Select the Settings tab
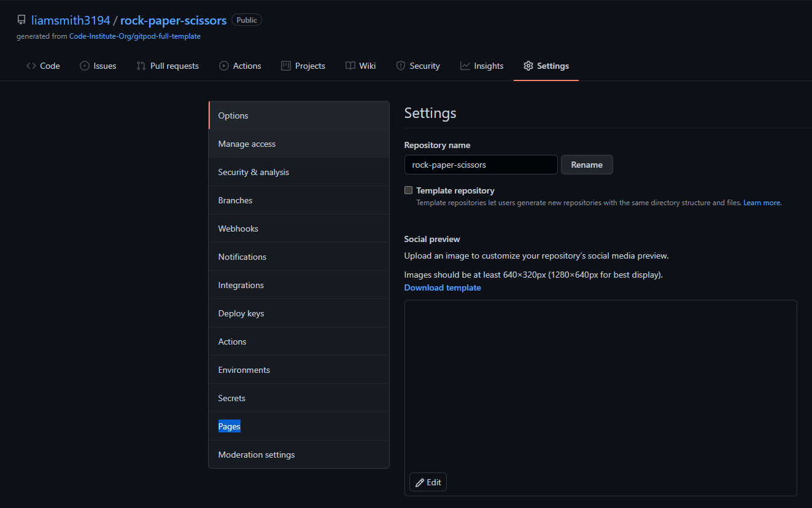Screen dimensions: 812x508 546,66
